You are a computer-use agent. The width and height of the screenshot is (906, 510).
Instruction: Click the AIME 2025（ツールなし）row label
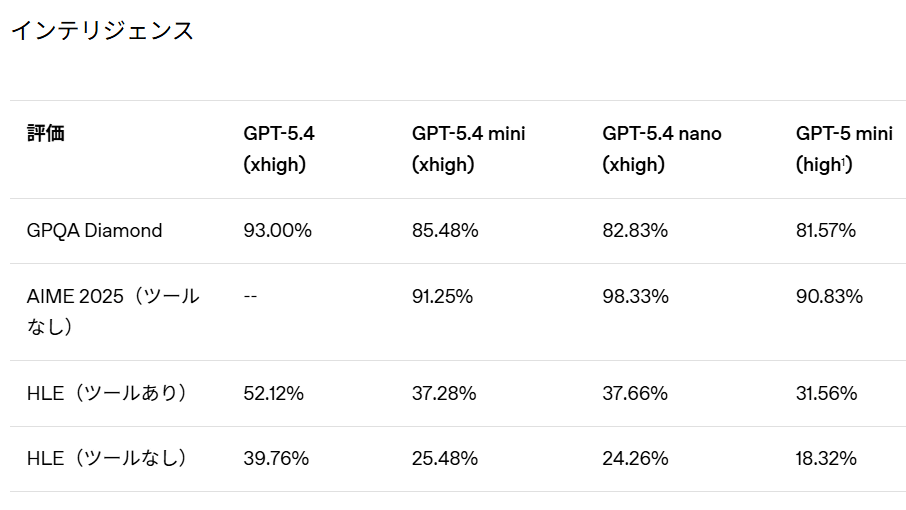pyautogui.click(x=113, y=311)
